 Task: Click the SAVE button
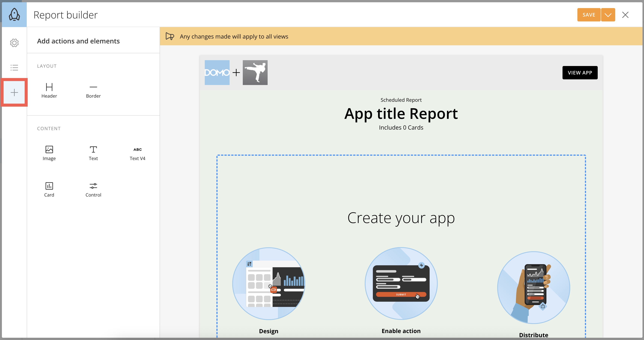coord(589,15)
